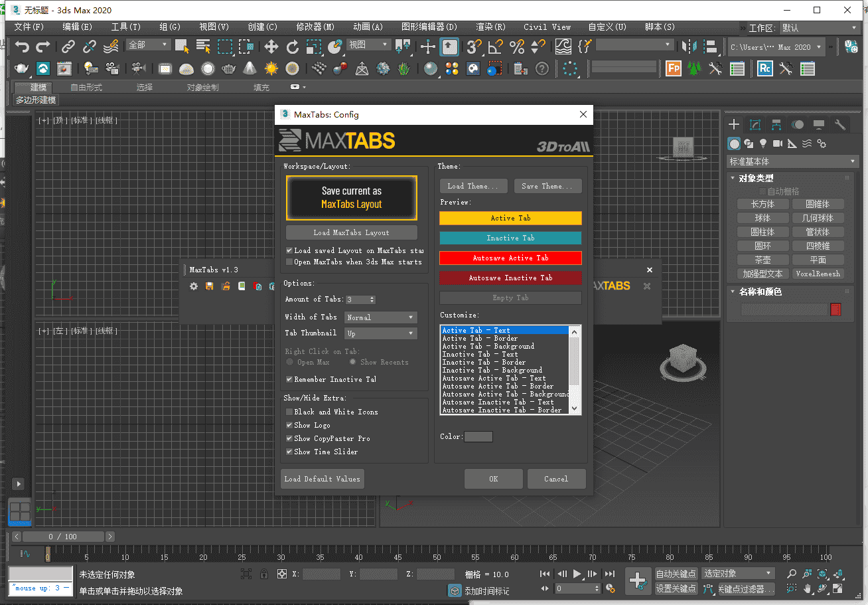Image resolution: width=868 pixels, height=605 pixels.
Task: Open the Civil View menu
Action: 547,27
